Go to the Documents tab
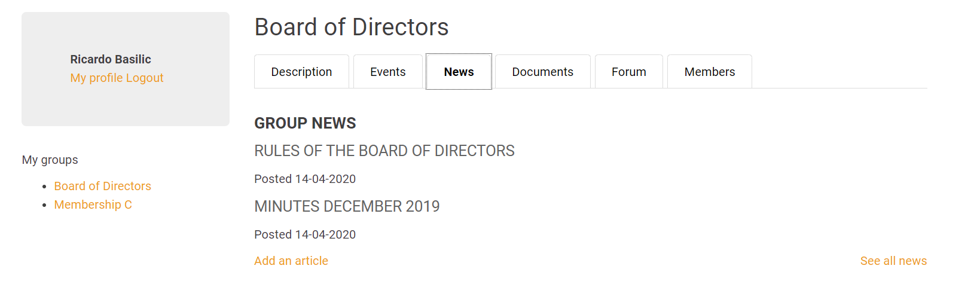Image resolution: width=980 pixels, height=296 pixels. 542,72
